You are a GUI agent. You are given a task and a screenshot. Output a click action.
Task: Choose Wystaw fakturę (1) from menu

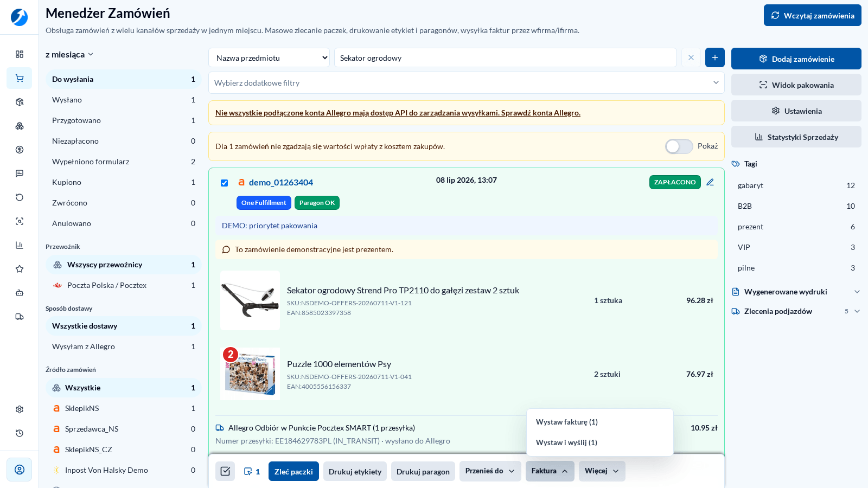pos(600,422)
